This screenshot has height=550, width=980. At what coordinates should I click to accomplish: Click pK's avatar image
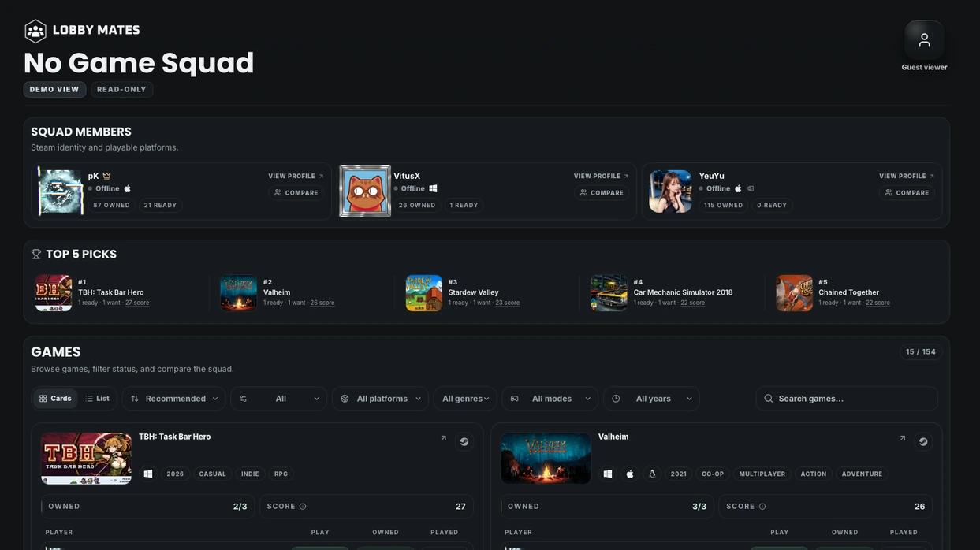pos(61,191)
